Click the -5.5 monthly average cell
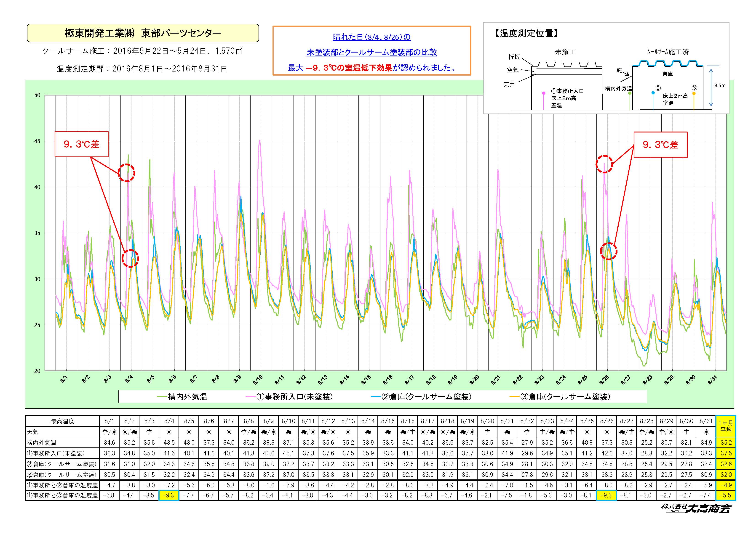This screenshot has height=534, width=756. coord(726,495)
